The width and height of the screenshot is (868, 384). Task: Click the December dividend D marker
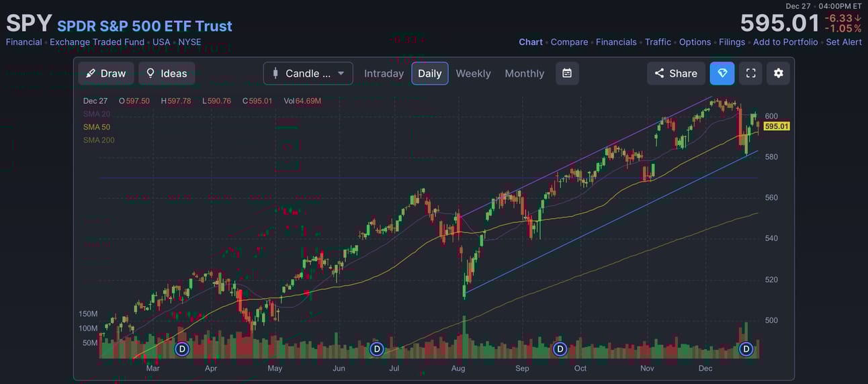pyautogui.click(x=746, y=349)
